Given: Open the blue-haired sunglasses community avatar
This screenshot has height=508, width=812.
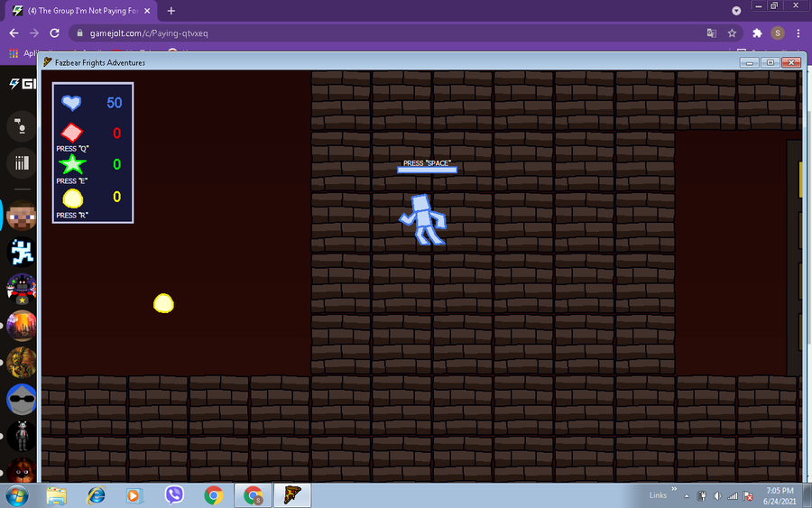Looking at the screenshot, I should (x=22, y=399).
